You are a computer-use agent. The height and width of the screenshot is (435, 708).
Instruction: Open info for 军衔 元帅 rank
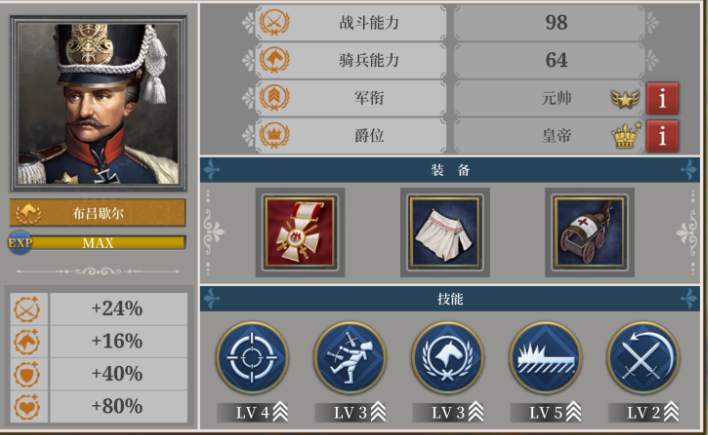tap(662, 98)
